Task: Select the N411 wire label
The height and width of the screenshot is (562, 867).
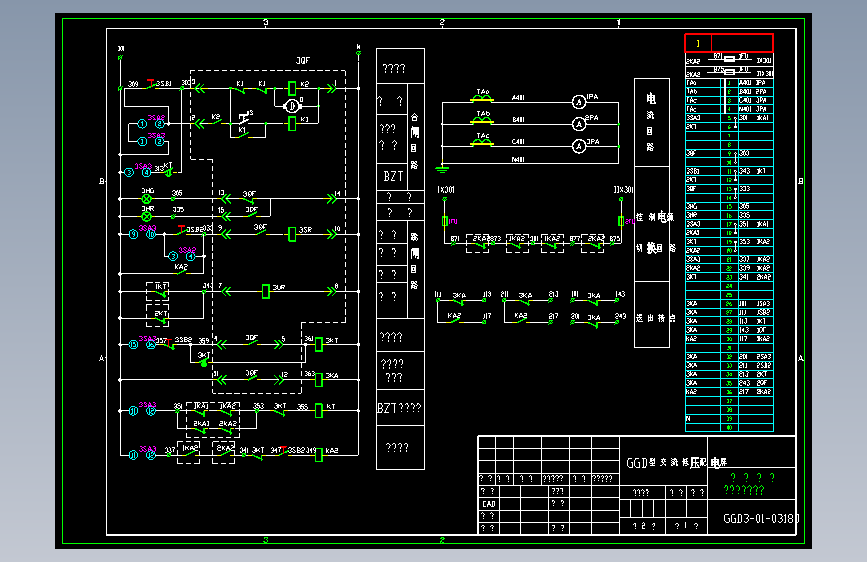Action: click(x=518, y=159)
